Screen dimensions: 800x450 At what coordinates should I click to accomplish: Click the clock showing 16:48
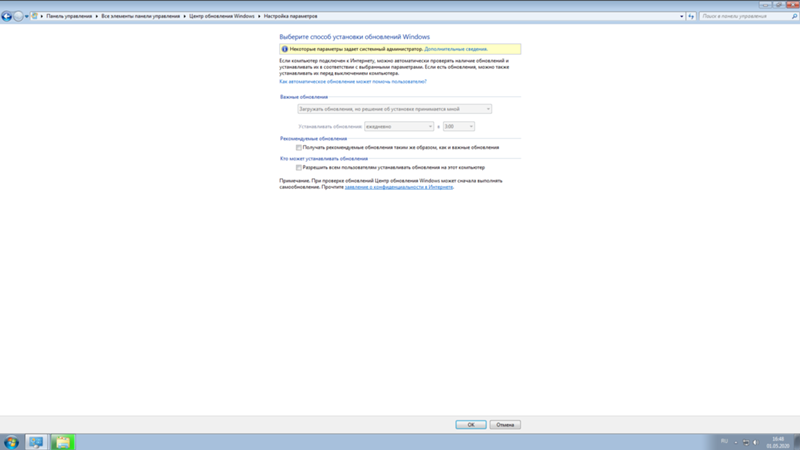click(x=778, y=442)
